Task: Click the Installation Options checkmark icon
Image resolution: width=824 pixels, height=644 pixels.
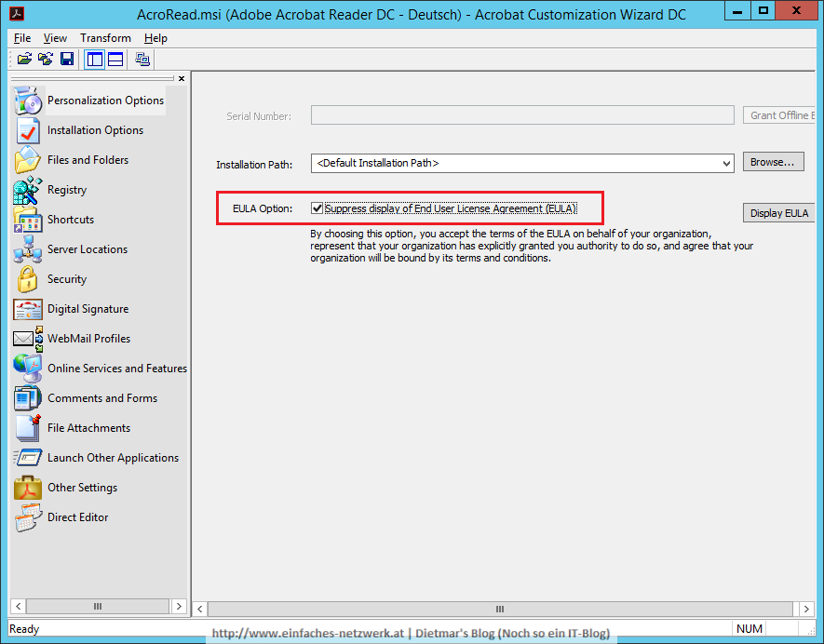Action: (28, 130)
